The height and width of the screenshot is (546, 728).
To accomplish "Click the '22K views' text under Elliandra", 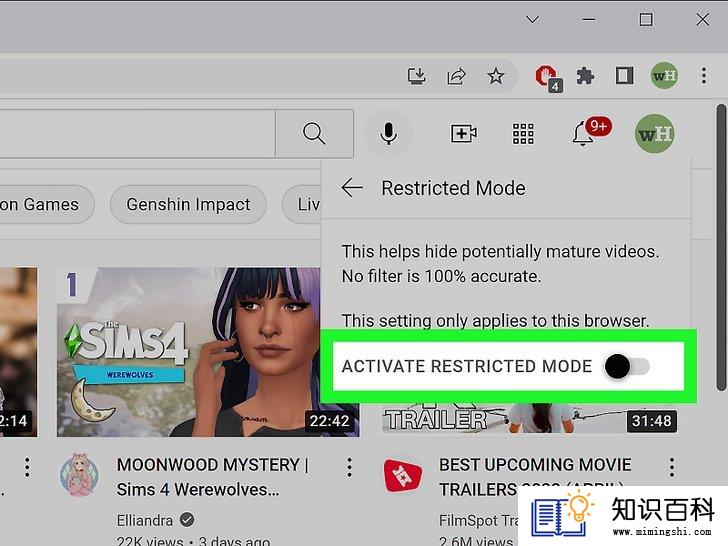I will pos(150,541).
